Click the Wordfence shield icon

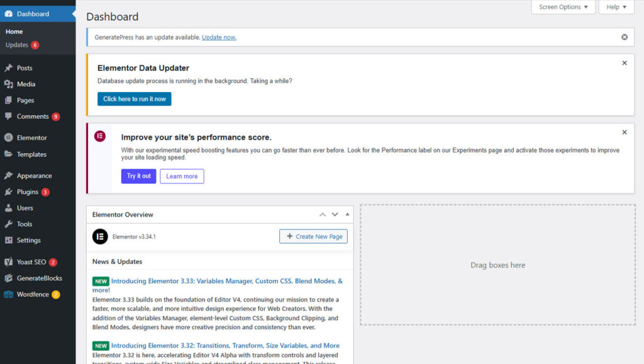coord(9,295)
